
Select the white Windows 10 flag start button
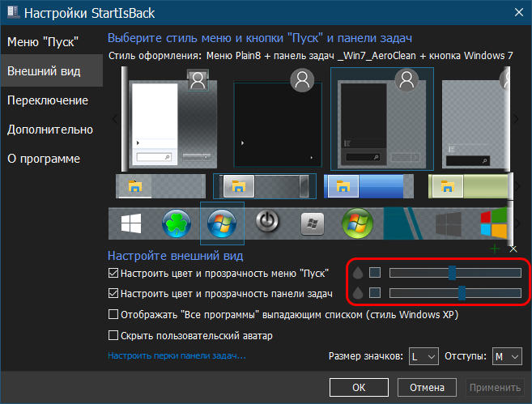coord(131,223)
